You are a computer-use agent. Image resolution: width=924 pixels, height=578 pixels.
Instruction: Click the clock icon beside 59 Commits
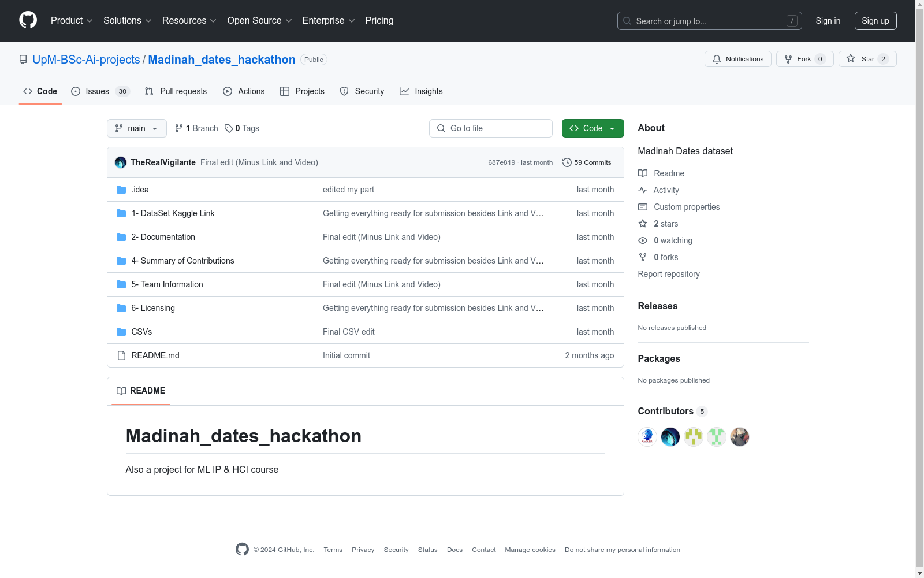pos(567,162)
